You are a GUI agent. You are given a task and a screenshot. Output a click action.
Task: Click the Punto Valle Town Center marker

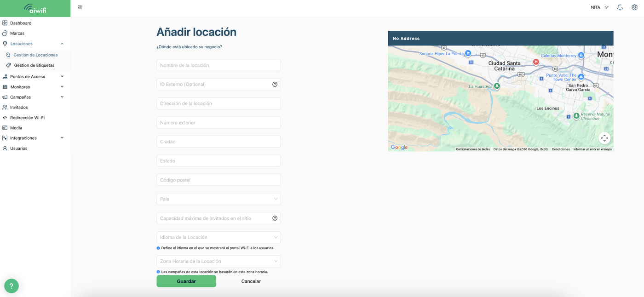tap(581, 77)
